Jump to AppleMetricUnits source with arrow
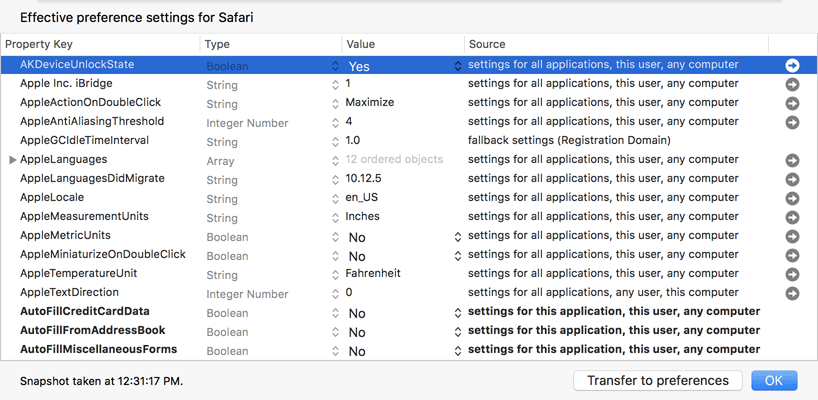 pyautogui.click(x=792, y=237)
